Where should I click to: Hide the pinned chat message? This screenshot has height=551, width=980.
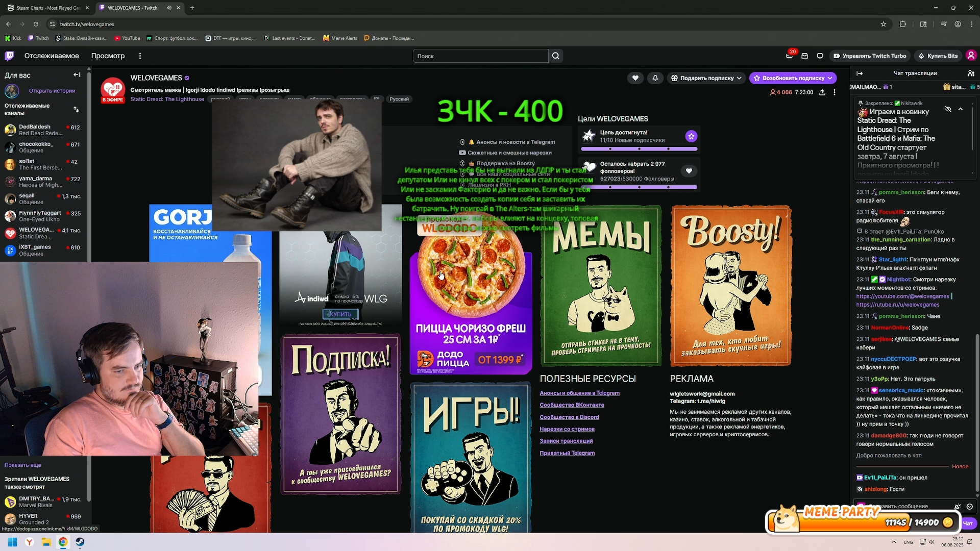[948, 109]
